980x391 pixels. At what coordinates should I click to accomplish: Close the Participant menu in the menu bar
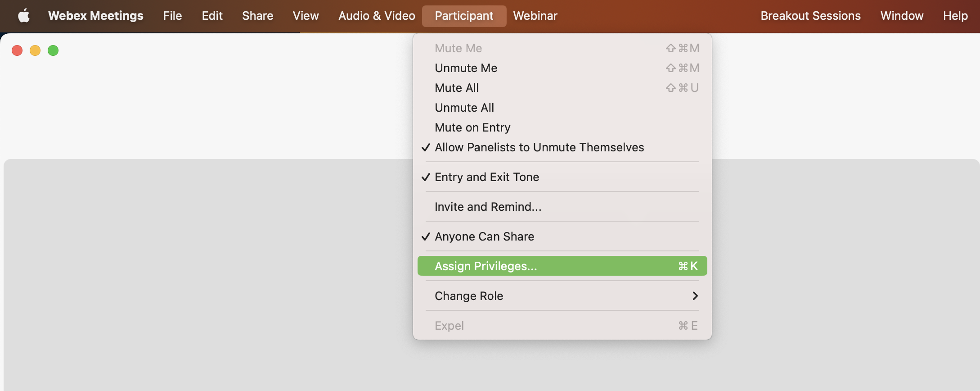click(x=464, y=16)
